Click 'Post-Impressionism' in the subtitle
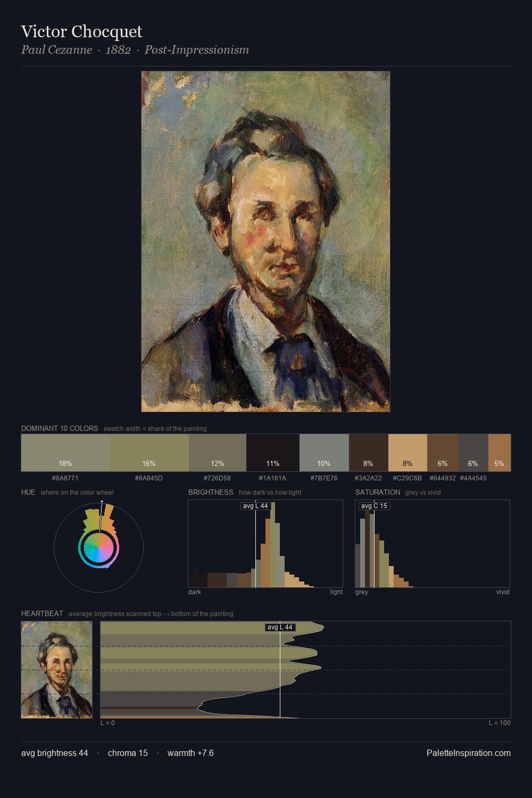The image size is (532, 798). (x=197, y=50)
